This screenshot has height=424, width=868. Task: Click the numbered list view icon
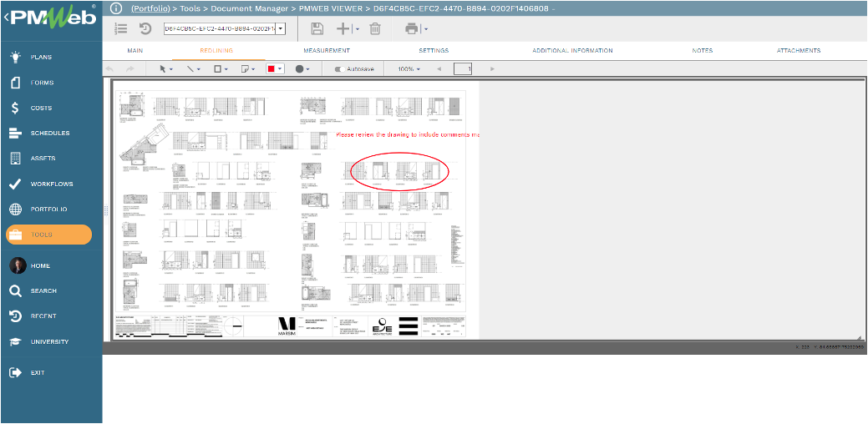pos(121,28)
